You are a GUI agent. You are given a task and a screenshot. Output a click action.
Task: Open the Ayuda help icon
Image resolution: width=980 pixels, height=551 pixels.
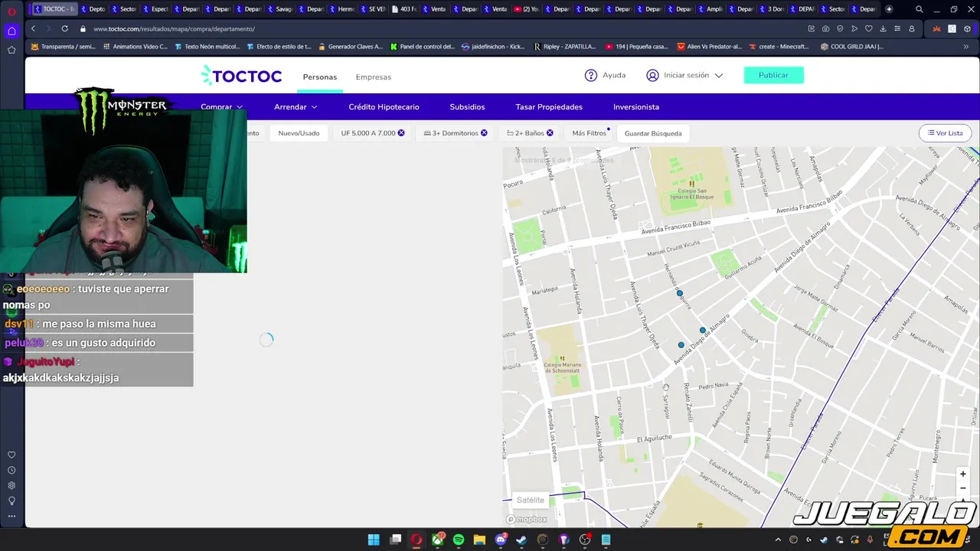tap(591, 75)
